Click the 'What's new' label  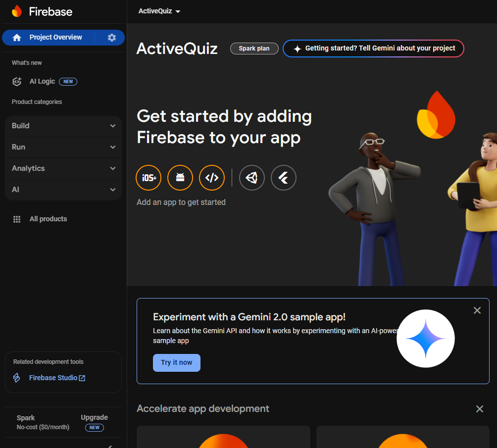point(27,63)
